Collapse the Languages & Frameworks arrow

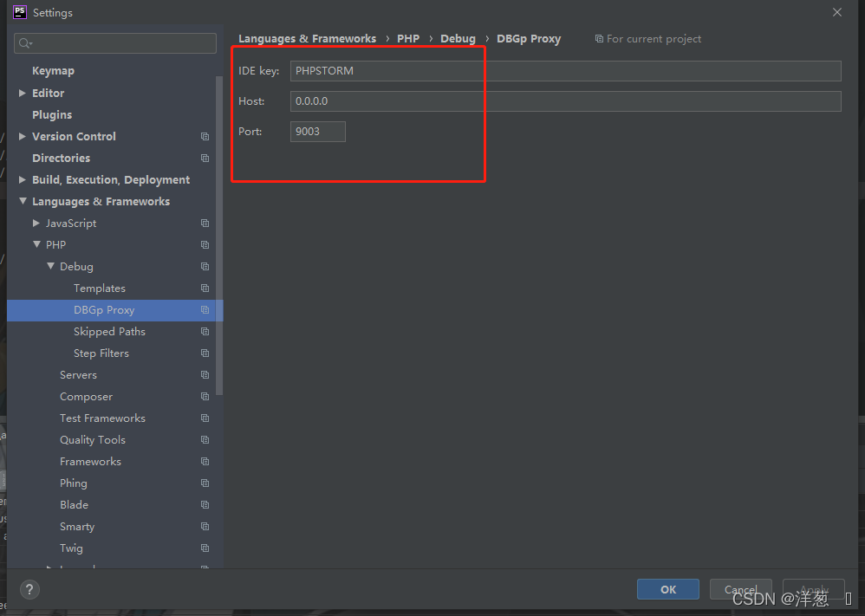[x=23, y=201]
